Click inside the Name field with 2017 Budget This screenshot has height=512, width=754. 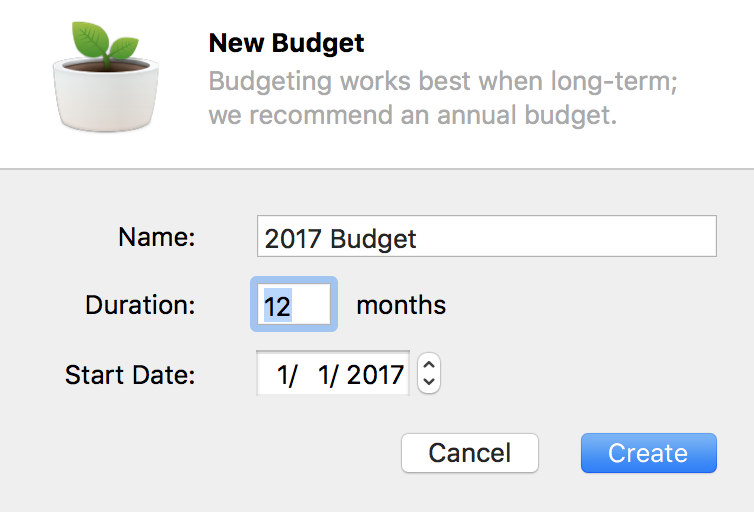pyautogui.click(x=487, y=236)
